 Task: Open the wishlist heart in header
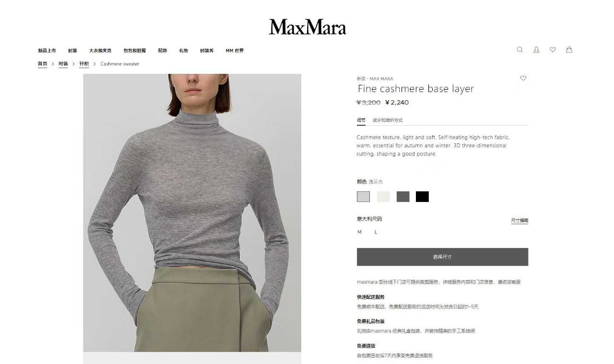(x=553, y=49)
